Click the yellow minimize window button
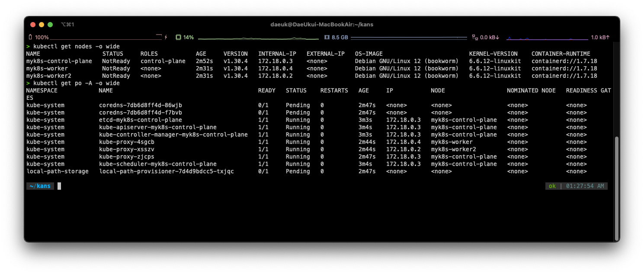This screenshot has width=644, height=274. (42, 25)
